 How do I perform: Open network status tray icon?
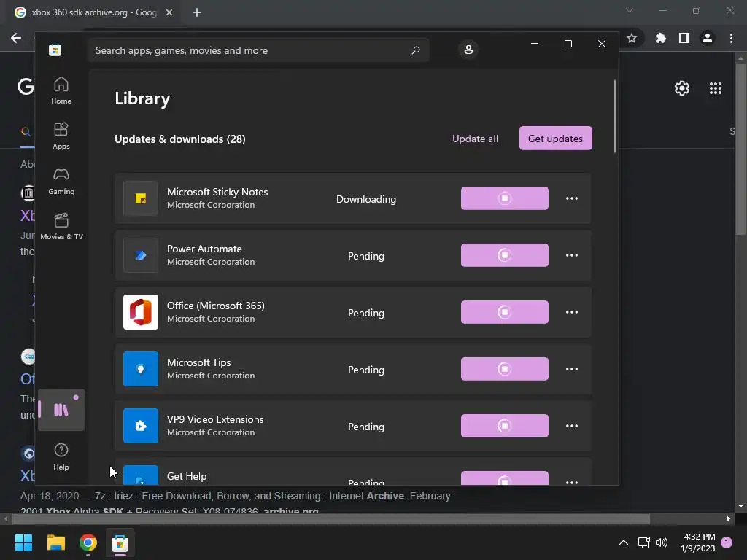tap(643, 542)
